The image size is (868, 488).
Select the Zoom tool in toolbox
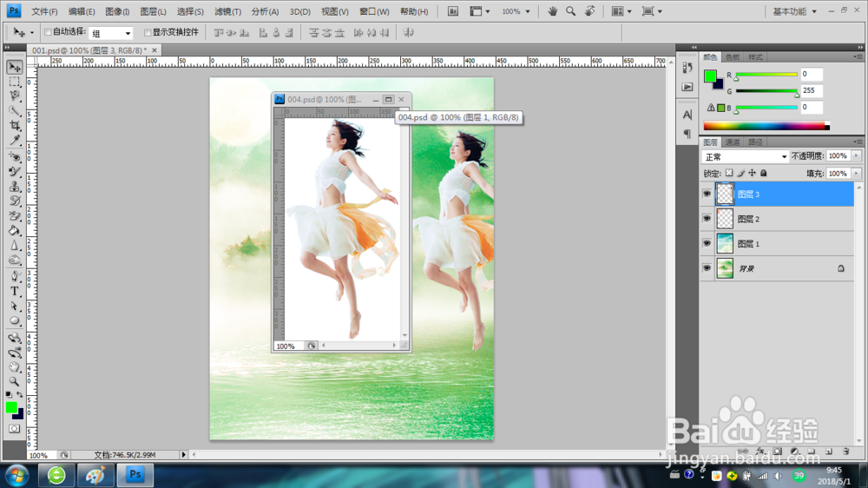(x=15, y=381)
